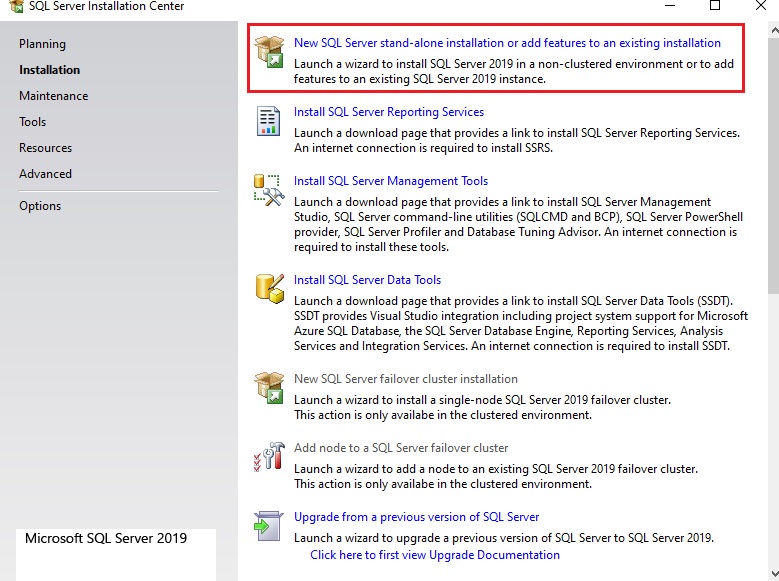This screenshot has height=581, width=779.
Task: Click the scrollbar down arrow
Action: point(774,573)
